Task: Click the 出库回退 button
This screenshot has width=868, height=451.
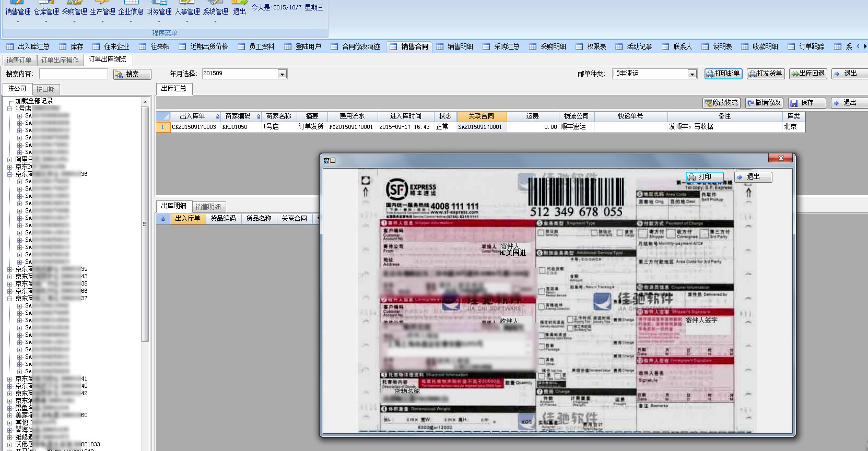Action: coord(808,74)
